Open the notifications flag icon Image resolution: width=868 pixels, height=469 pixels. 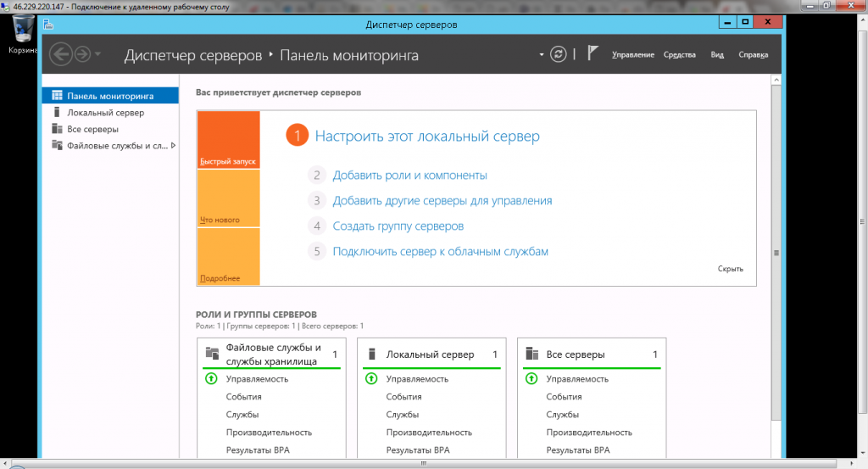[x=593, y=53]
